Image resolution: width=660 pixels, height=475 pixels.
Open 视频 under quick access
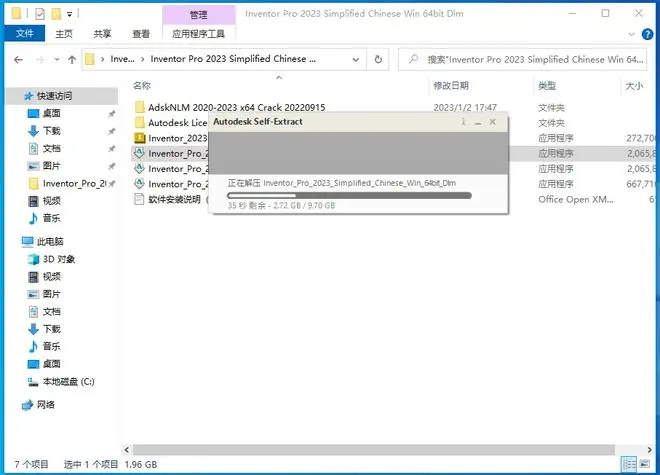tap(51, 201)
